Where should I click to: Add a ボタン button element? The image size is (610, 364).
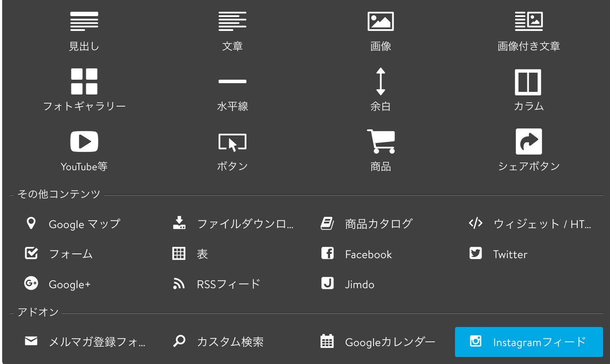click(x=232, y=150)
